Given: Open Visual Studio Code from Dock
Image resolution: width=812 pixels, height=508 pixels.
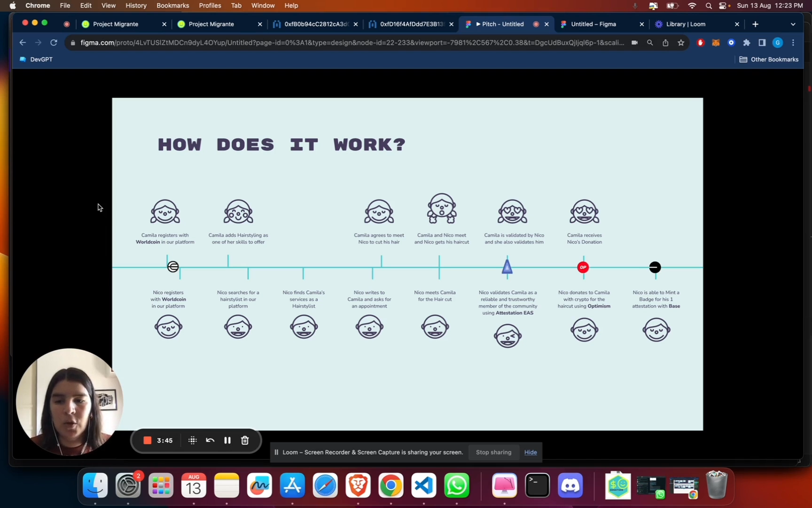Looking at the screenshot, I should [424, 485].
